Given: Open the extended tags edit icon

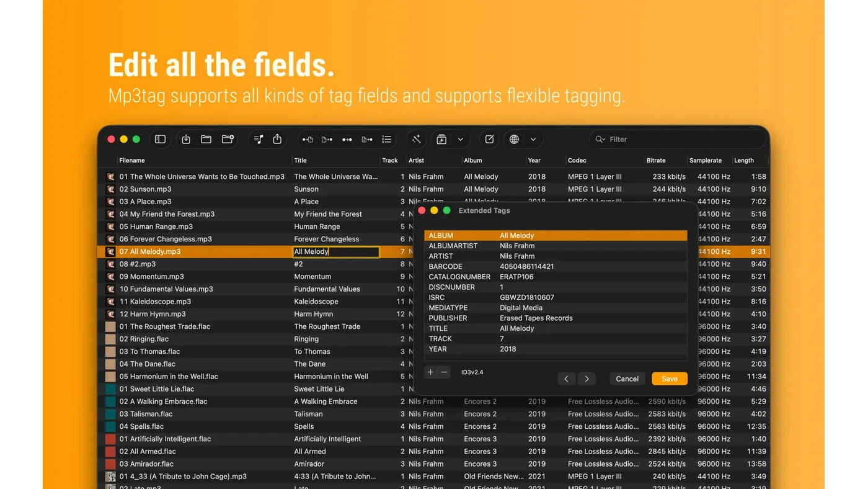Looking at the screenshot, I should (x=489, y=139).
